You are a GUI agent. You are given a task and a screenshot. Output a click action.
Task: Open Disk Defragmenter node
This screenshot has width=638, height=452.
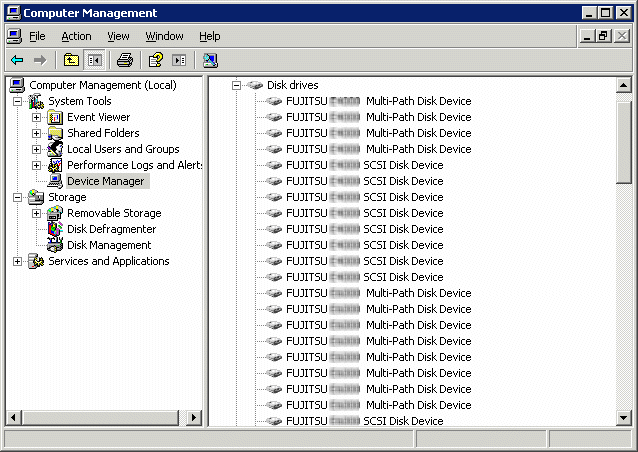click(x=111, y=229)
